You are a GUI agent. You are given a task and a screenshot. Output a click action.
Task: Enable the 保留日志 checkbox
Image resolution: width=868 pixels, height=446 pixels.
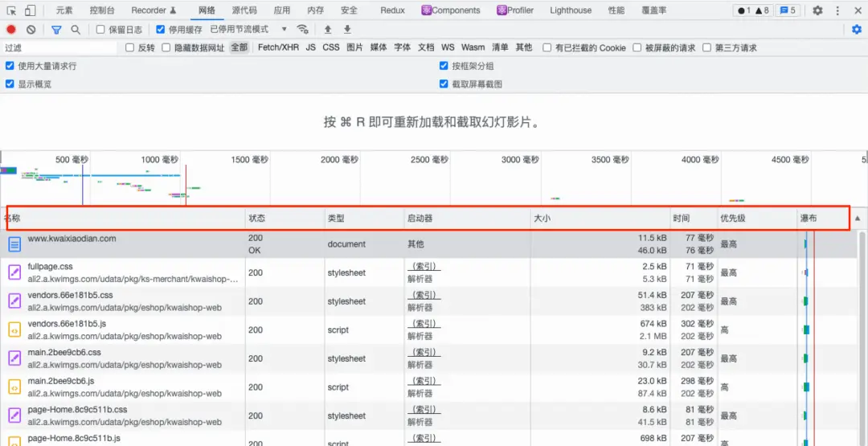(x=100, y=30)
